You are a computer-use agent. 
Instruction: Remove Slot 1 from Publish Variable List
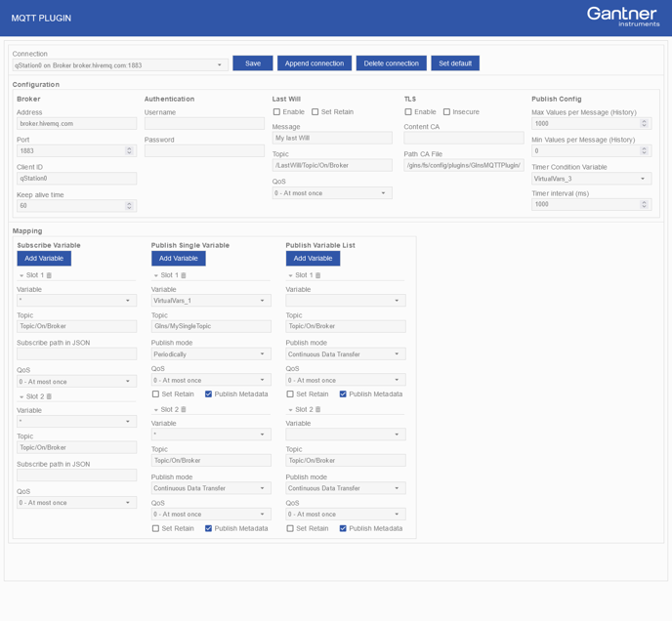318,275
